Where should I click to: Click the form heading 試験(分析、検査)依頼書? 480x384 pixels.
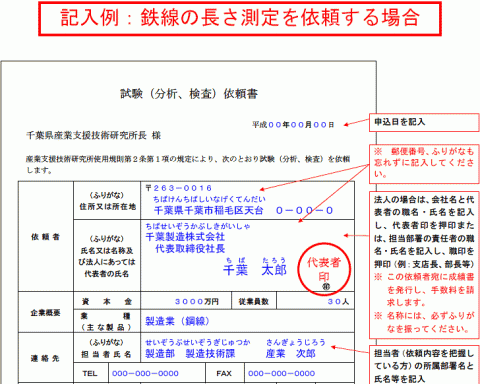[x=189, y=94]
